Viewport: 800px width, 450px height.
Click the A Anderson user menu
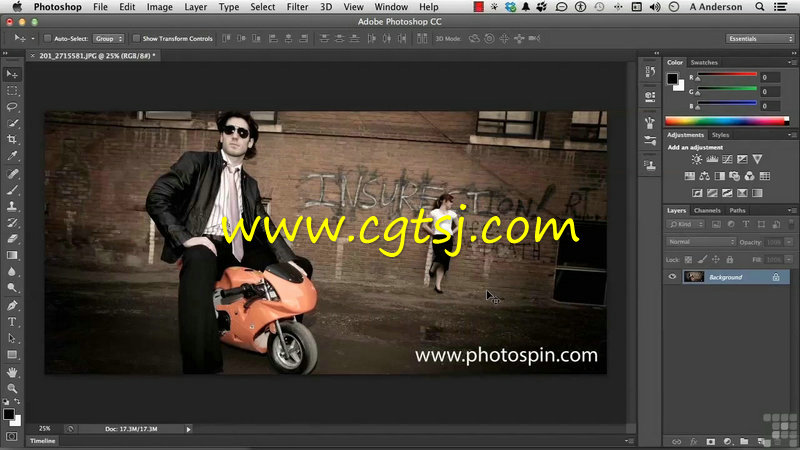(716, 7)
